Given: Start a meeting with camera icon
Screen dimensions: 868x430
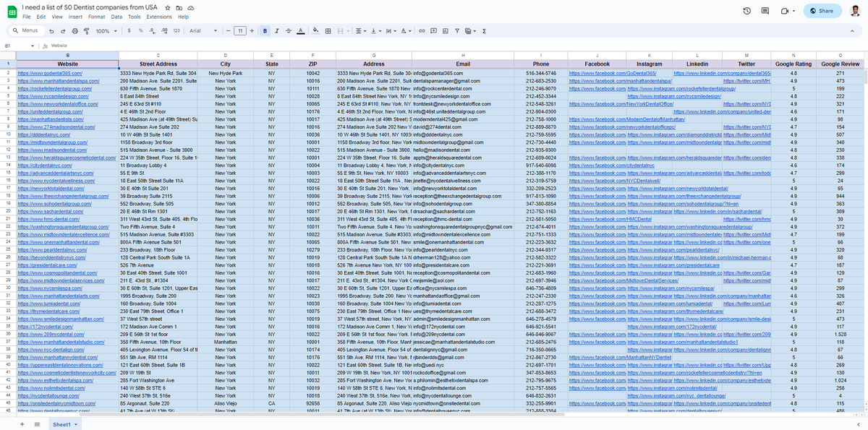Looking at the screenshot, I should (x=784, y=11).
